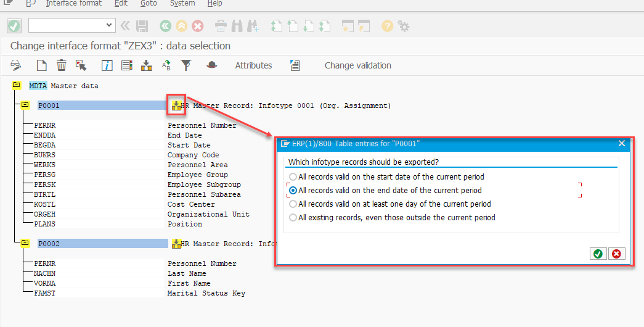644x327 pixels.
Task: Click the green Back icon
Action: [166, 27]
